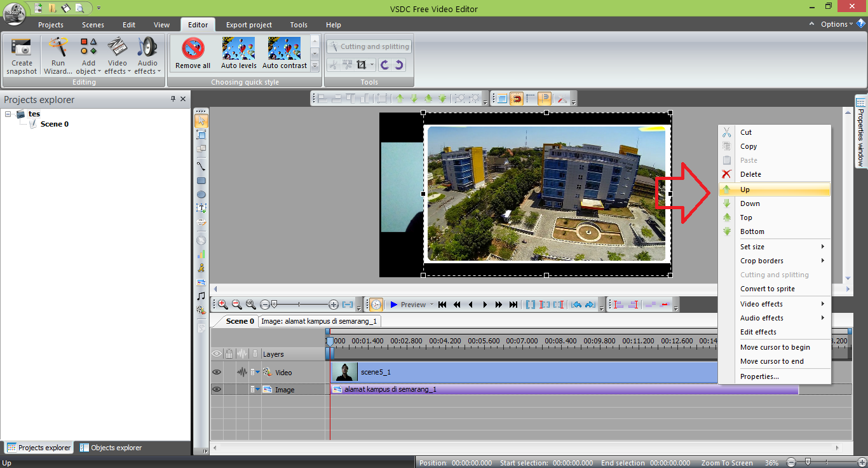Click the Add audio music-note icon
This screenshot has height=468, width=868.
click(201, 296)
